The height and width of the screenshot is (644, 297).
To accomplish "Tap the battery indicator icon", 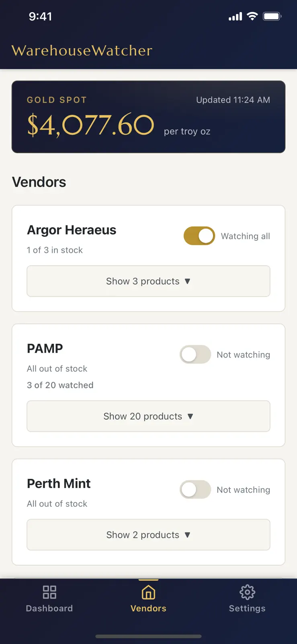I will 272,16.
